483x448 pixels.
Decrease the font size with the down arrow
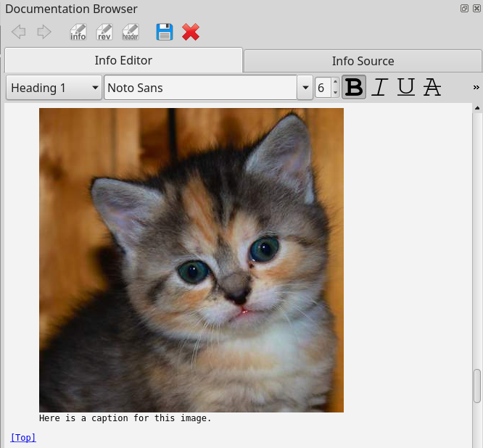pos(336,93)
